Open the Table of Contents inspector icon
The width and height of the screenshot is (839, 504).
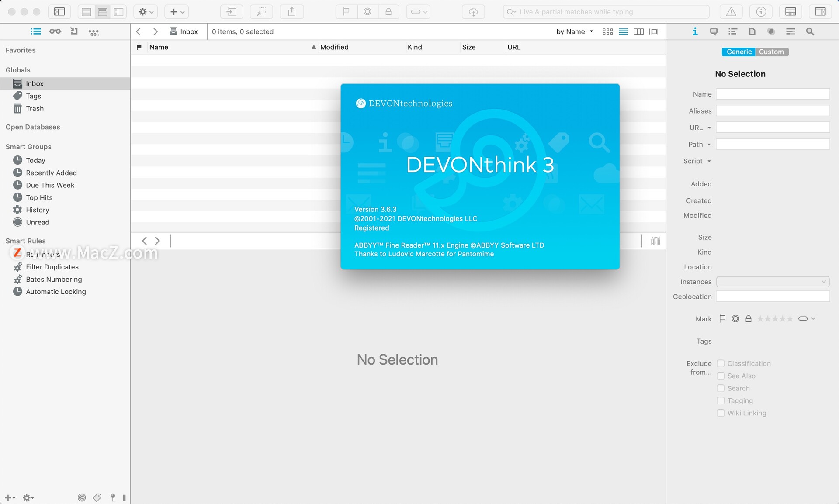(733, 31)
